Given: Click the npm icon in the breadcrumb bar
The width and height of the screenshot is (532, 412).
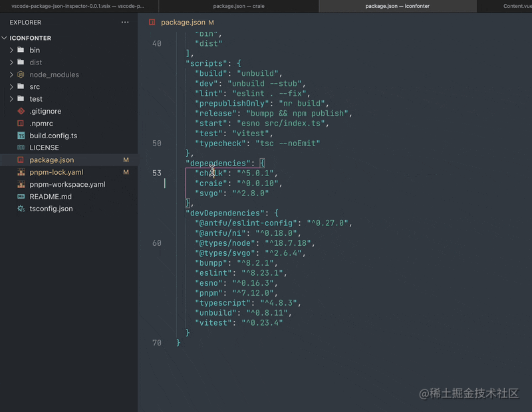Looking at the screenshot, I should 152,22.
